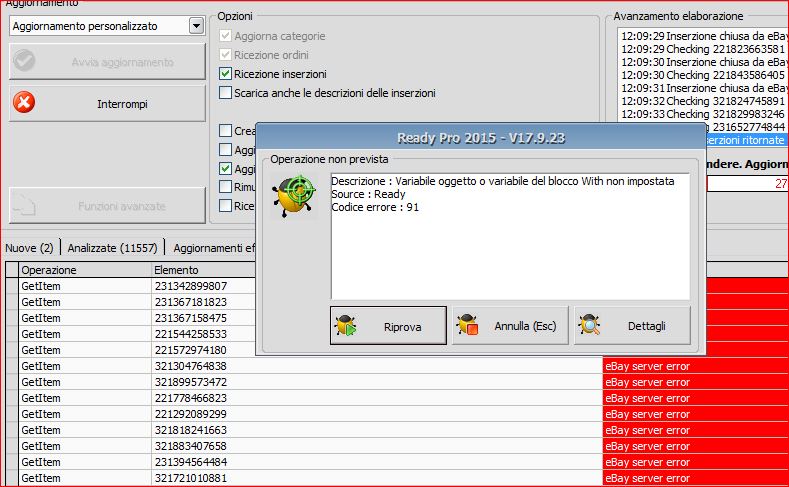
Task: Click the bug play icon on Riprova
Action: pyautogui.click(x=346, y=326)
